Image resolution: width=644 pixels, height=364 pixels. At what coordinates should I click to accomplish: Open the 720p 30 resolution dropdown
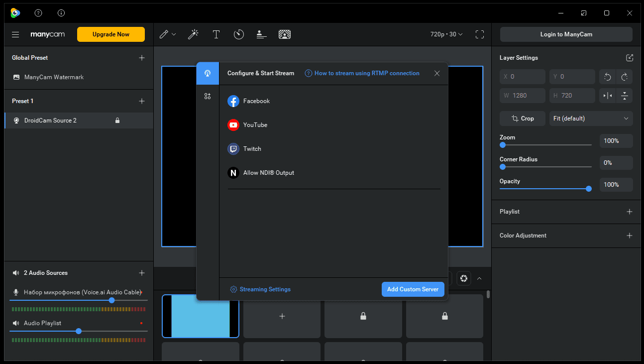tap(446, 34)
